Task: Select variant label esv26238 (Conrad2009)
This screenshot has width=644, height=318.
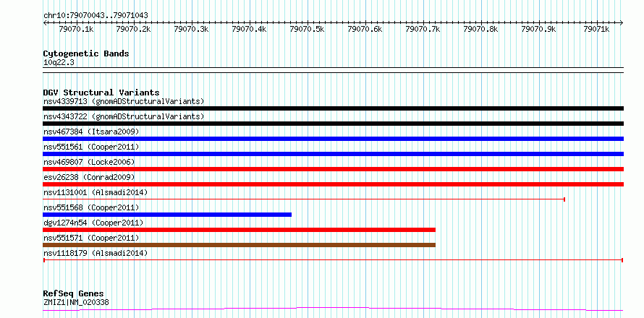Action: click(x=89, y=177)
